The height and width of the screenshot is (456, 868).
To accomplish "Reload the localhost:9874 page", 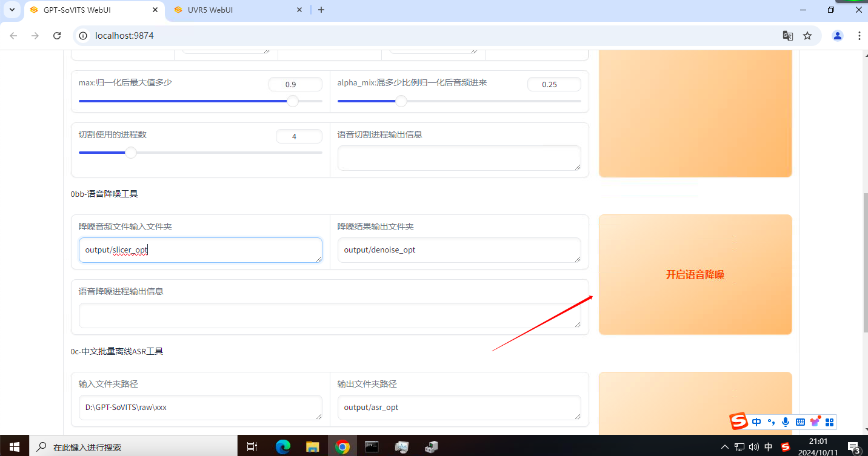I will (57, 36).
